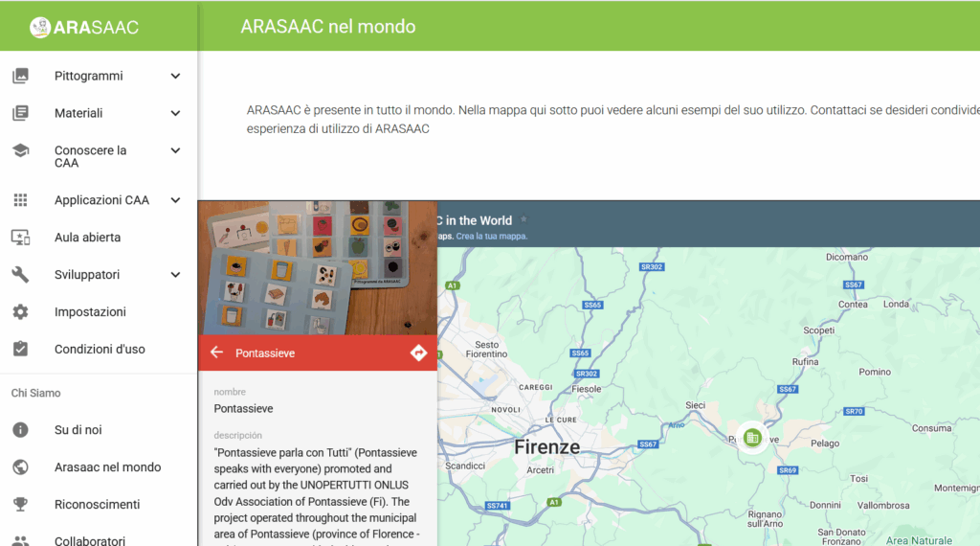The image size is (980, 546).
Task: Expand Applicazioni CAA submenu
Action: (x=176, y=200)
